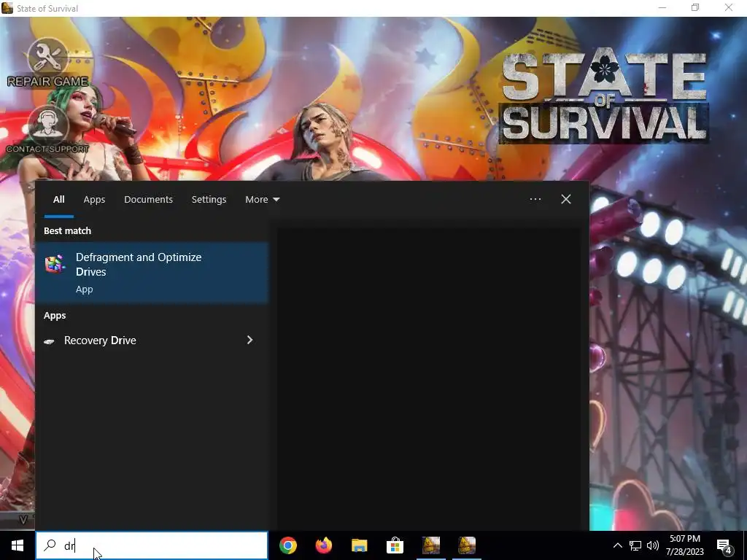Click the State of Survival title bar icon
The height and width of the screenshot is (560, 747).
click(7, 8)
